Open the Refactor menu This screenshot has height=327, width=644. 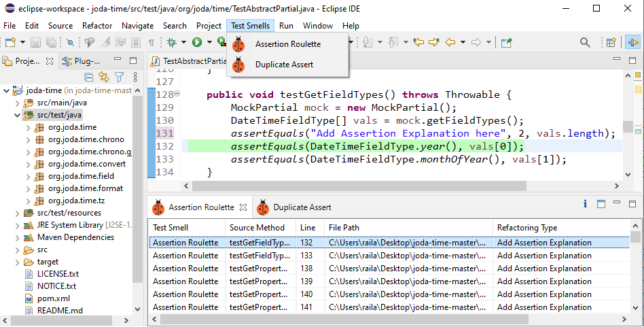click(x=97, y=25)
